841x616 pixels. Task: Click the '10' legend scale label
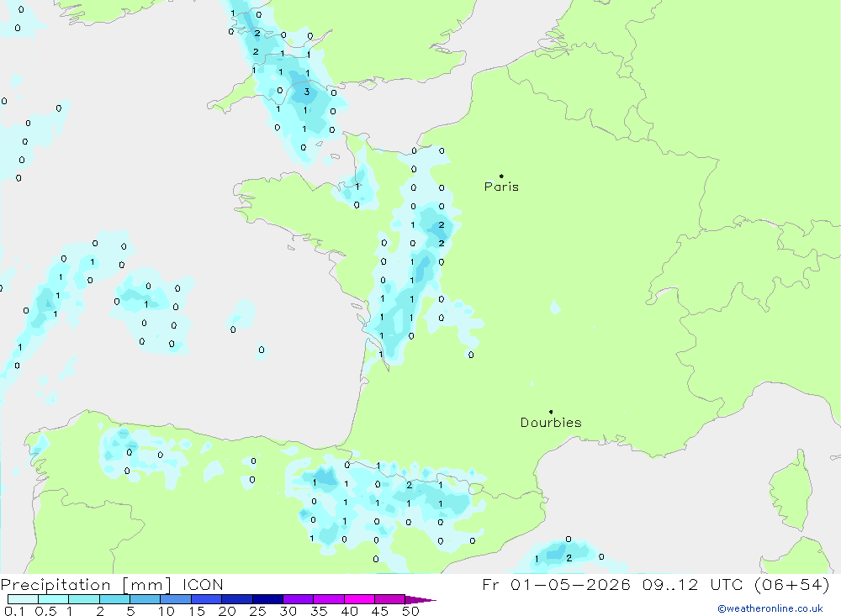coord(167,611)
